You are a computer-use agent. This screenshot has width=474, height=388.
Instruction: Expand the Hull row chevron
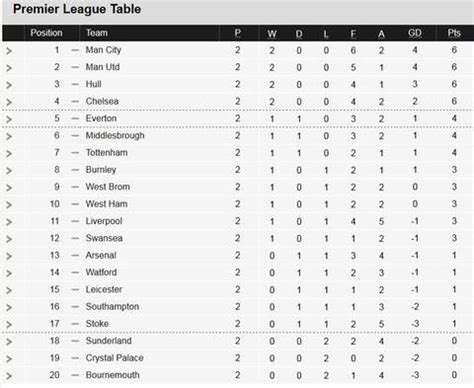pos(9,85)
